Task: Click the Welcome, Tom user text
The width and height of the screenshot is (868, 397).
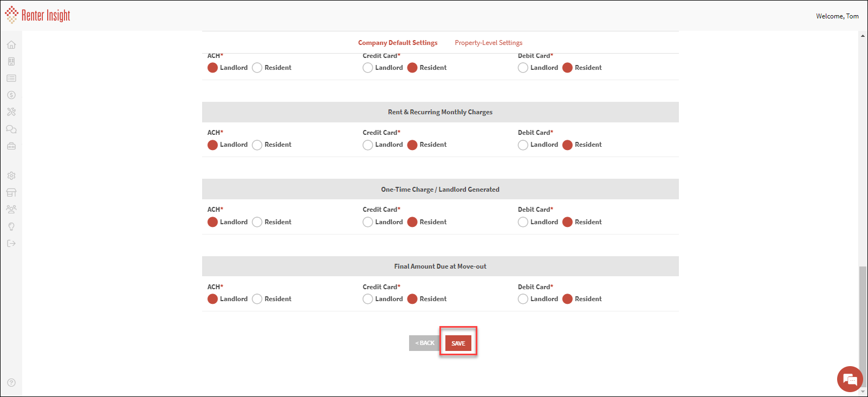Action: [x=837, y=16]
